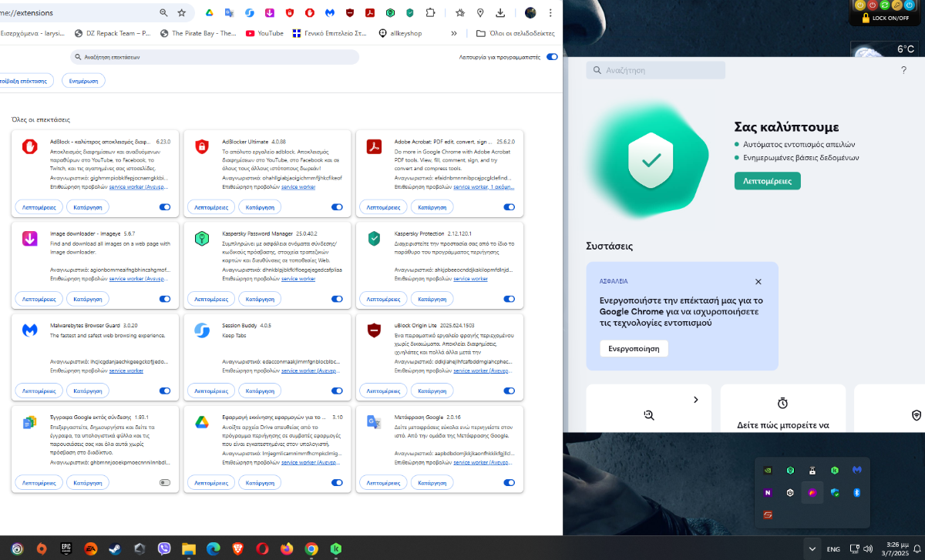Toggle Kaspersky Password Manager extension off
Screen dimensions: 925x560
point(337,299)
